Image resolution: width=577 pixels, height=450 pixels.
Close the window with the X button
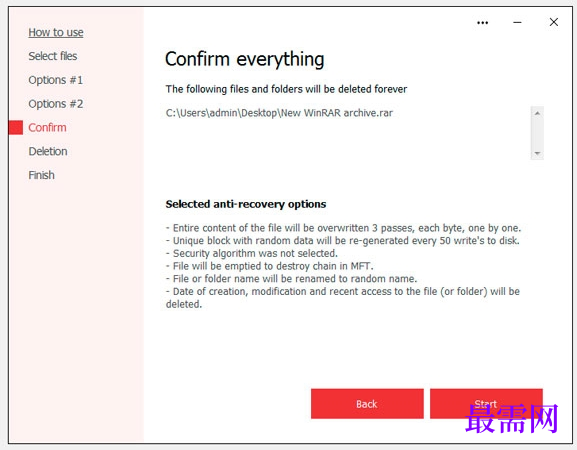click(x=553, y=22)
